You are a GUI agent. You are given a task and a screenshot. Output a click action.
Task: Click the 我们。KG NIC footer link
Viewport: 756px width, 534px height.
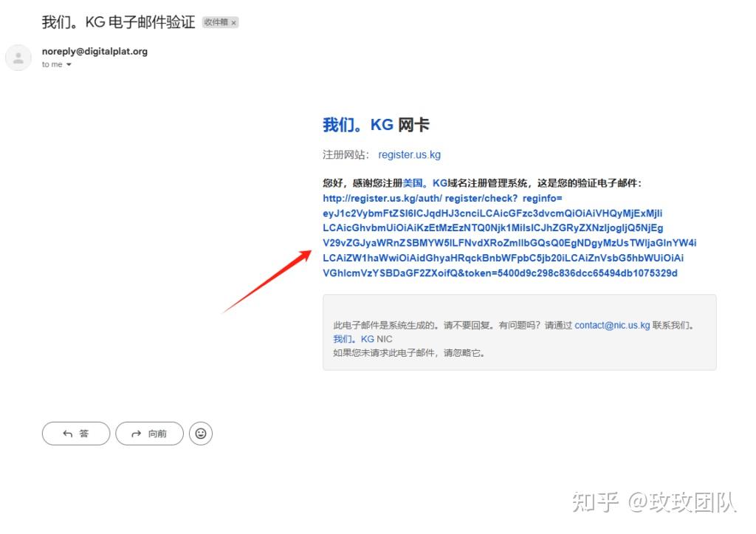362,339
